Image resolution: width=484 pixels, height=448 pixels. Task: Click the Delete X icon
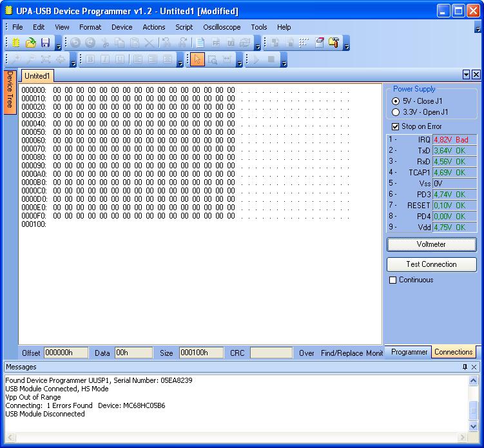(x=150, y=43)
